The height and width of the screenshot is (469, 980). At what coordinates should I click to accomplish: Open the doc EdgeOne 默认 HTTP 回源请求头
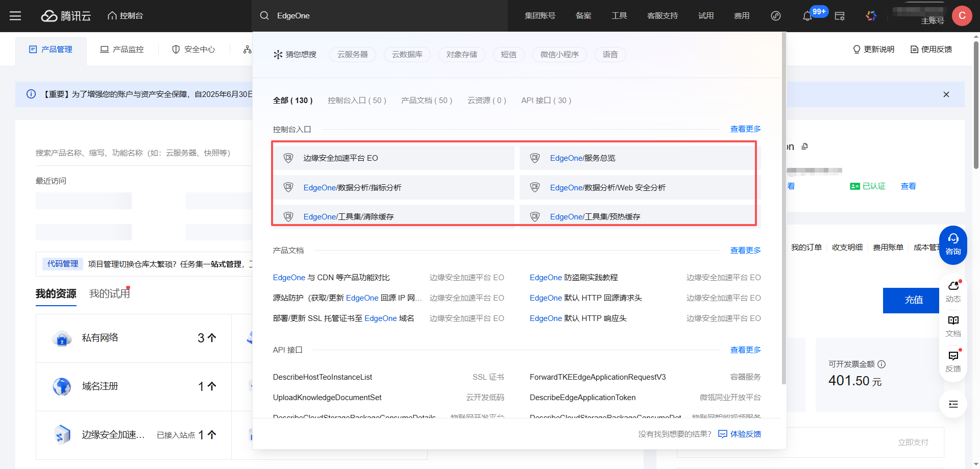click(586, 298)
